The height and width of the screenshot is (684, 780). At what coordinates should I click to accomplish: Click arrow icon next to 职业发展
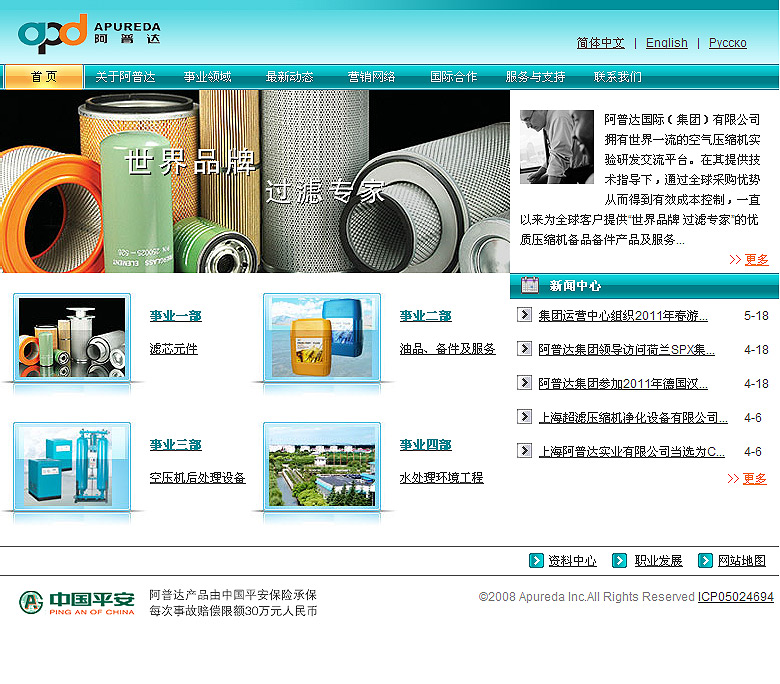pos(620,561)
